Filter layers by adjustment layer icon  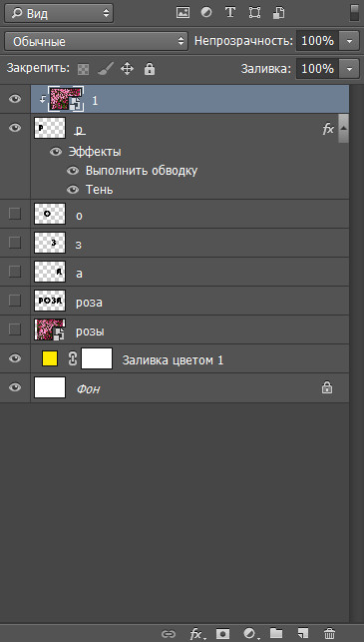point(206,13)
